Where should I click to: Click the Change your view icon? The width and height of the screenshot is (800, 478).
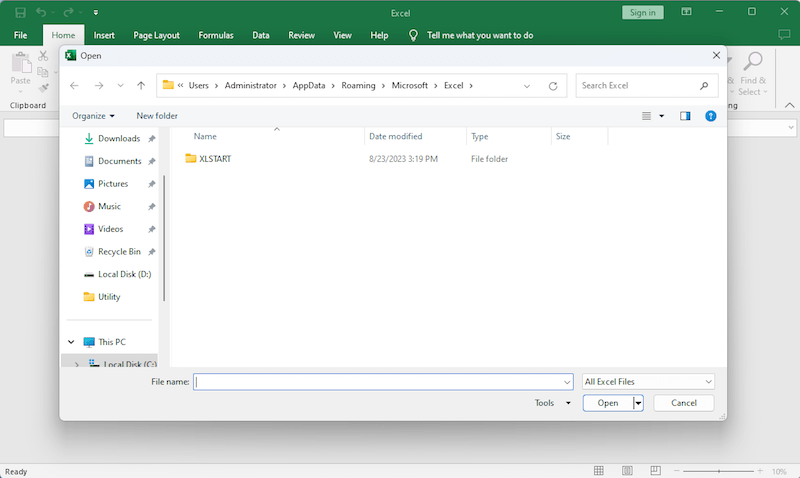[646, 116]
